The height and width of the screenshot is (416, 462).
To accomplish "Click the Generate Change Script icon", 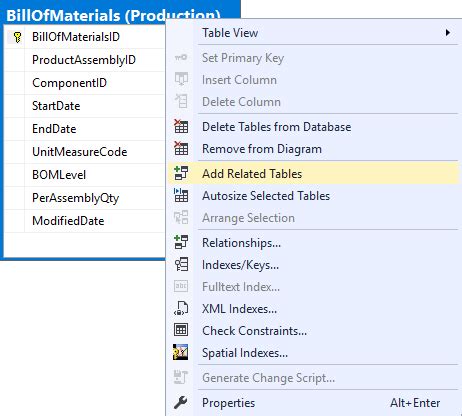I will 181,377.
